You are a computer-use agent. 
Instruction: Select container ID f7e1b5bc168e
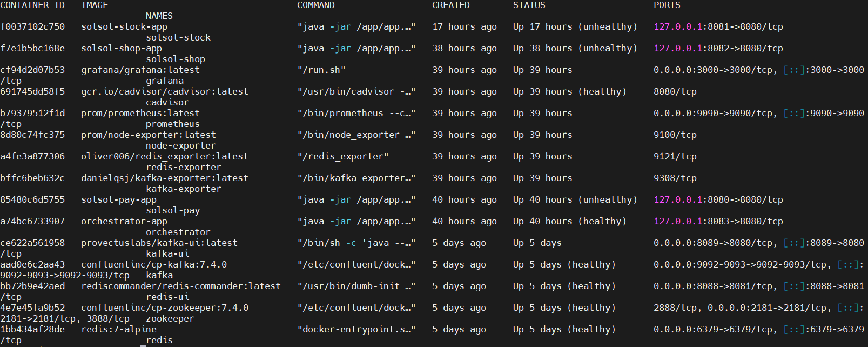pyautogui.click(x=32, y=49)
